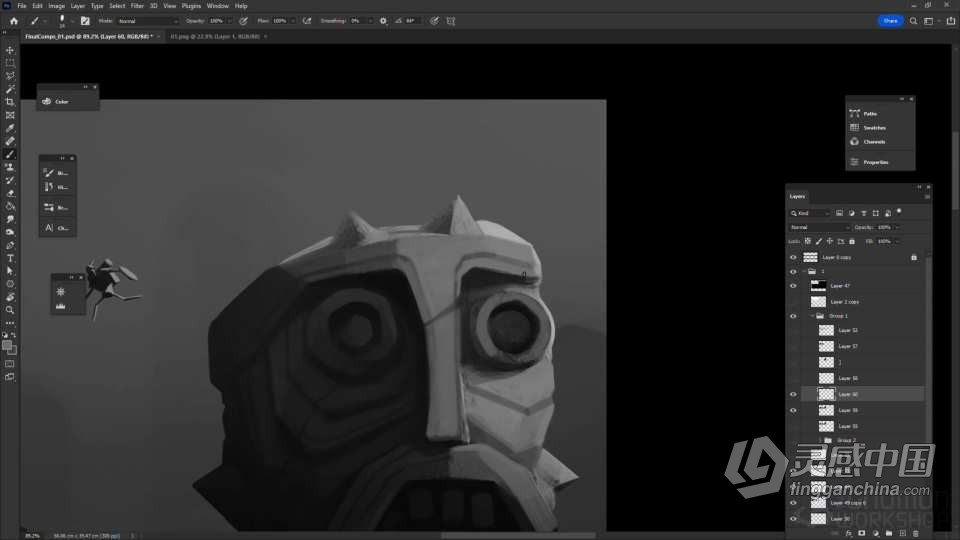The image size is (960, 540).
Task: Select the Move tool
Action: [x=10, y=50]
